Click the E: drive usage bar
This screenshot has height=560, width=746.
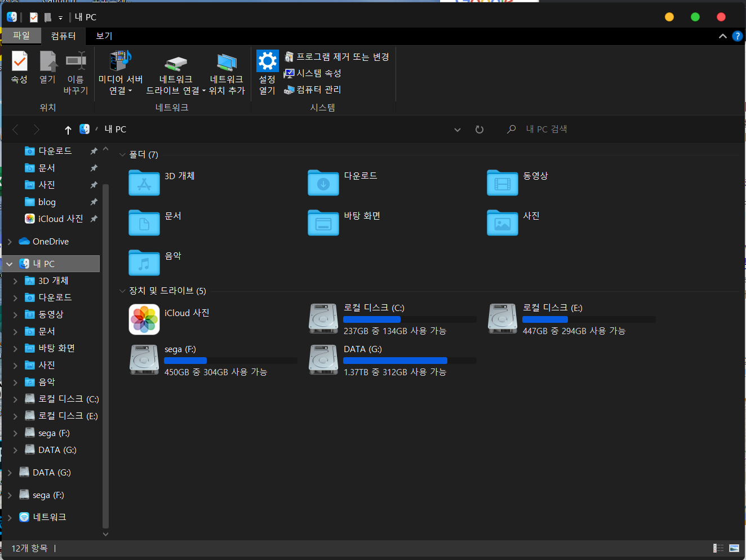[589, 319]
